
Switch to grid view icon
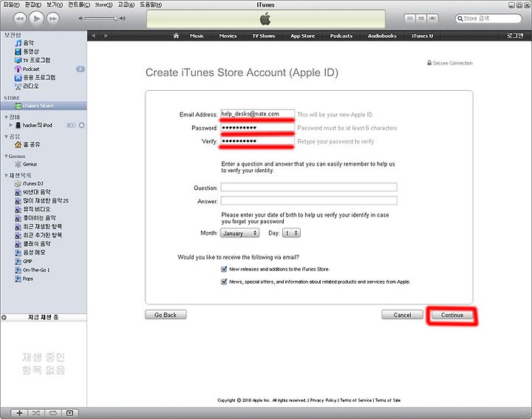coord(421,18)
